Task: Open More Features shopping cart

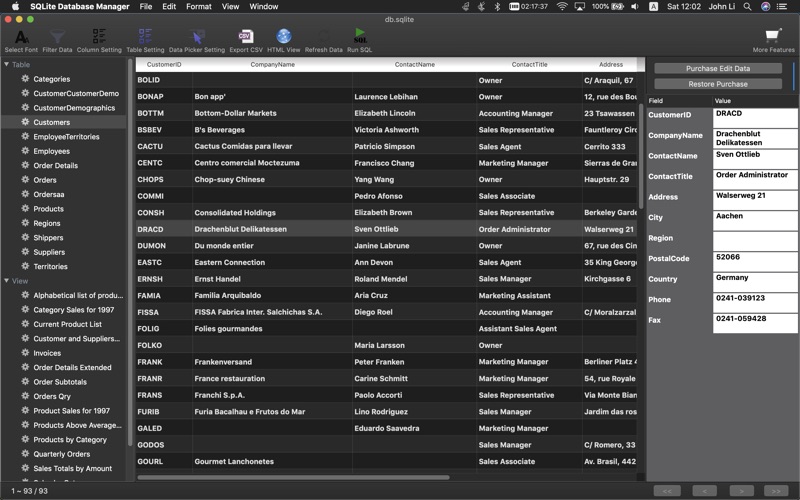Action: tap(773, 41)
